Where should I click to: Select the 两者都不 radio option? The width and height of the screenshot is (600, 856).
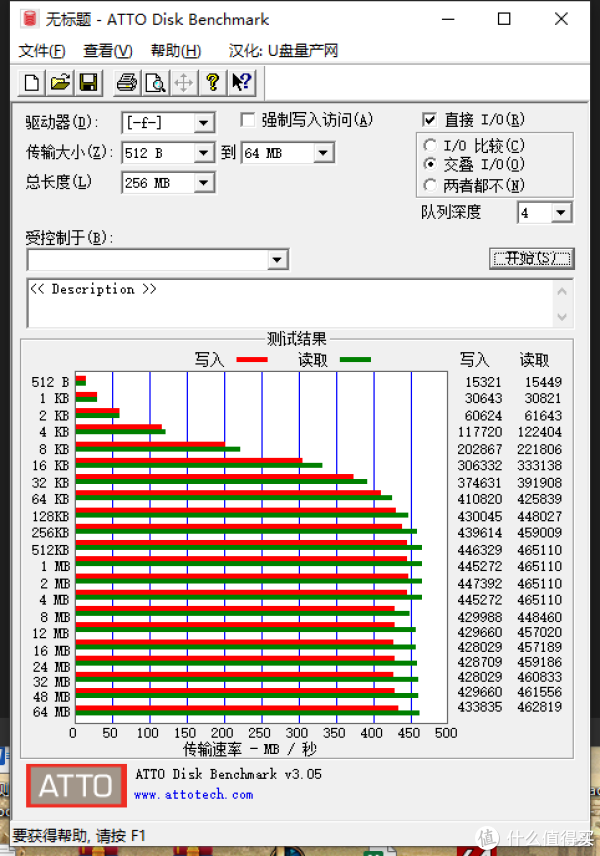(430, 186)
